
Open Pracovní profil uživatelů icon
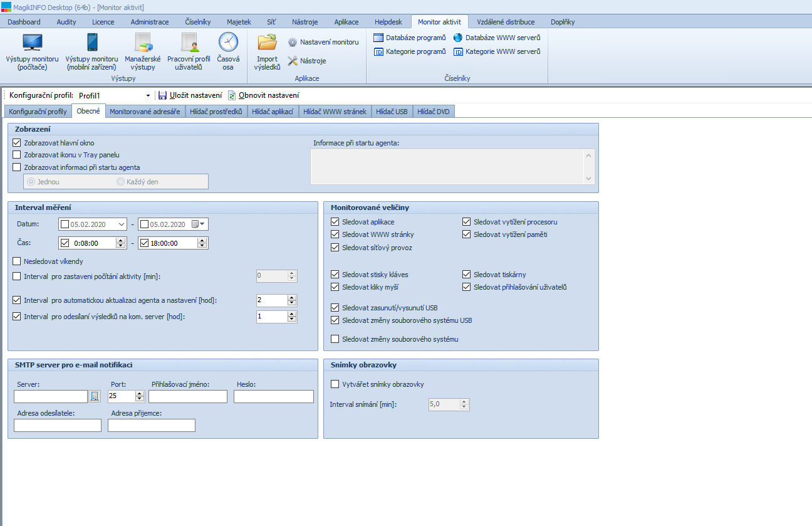pos(189,43)
